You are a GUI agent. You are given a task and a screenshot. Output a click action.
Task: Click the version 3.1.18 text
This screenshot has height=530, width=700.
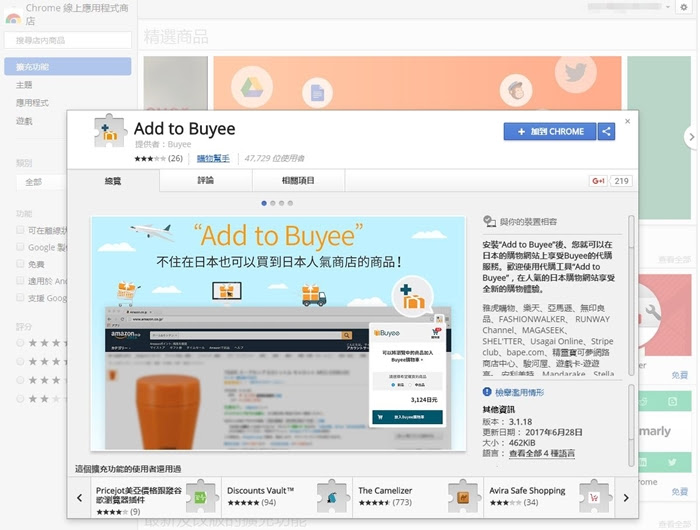(521, 421)
